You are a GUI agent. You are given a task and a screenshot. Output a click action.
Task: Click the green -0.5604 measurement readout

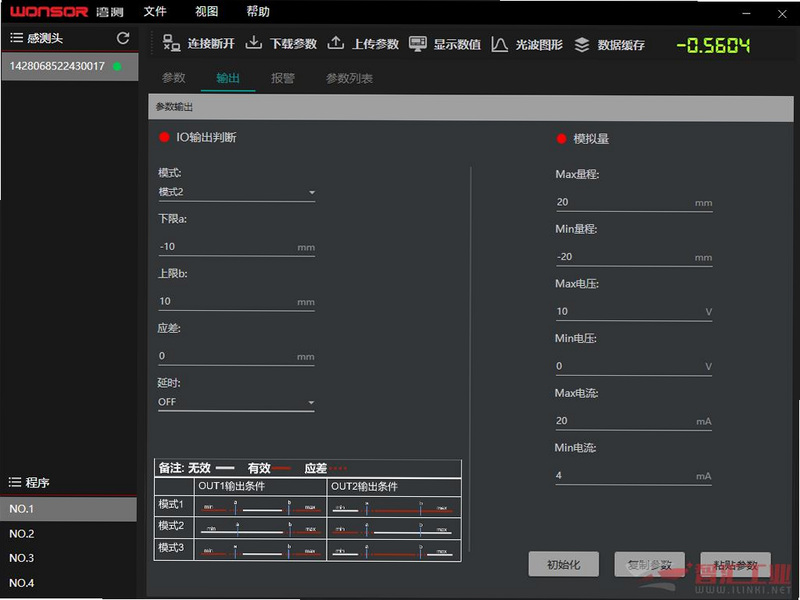click(x=713, y=46)
